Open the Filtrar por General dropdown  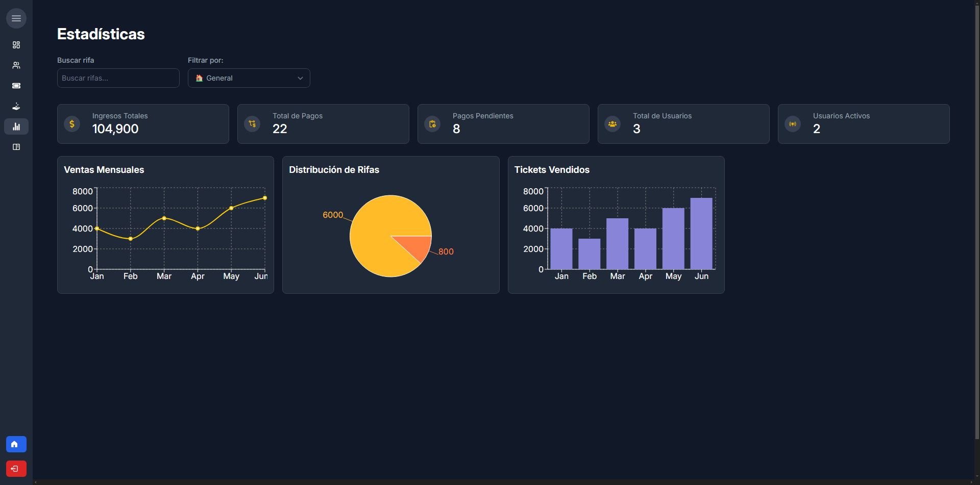[249, 78]
